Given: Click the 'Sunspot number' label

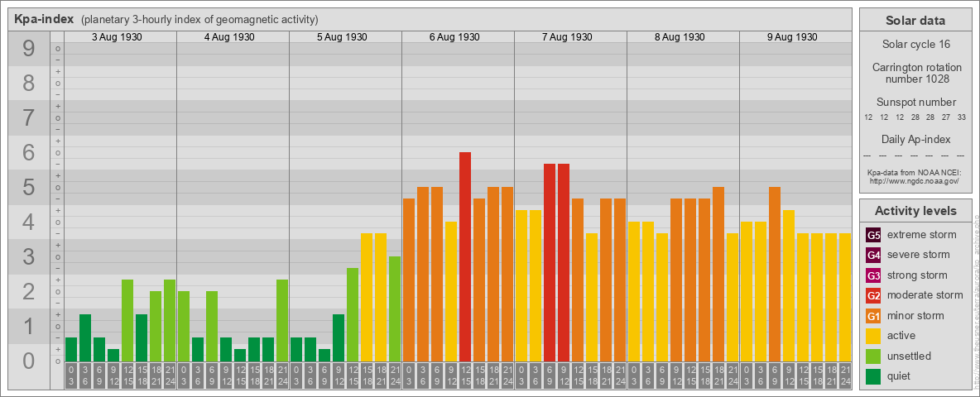Looking at the screenshot, I should [915, 103].
